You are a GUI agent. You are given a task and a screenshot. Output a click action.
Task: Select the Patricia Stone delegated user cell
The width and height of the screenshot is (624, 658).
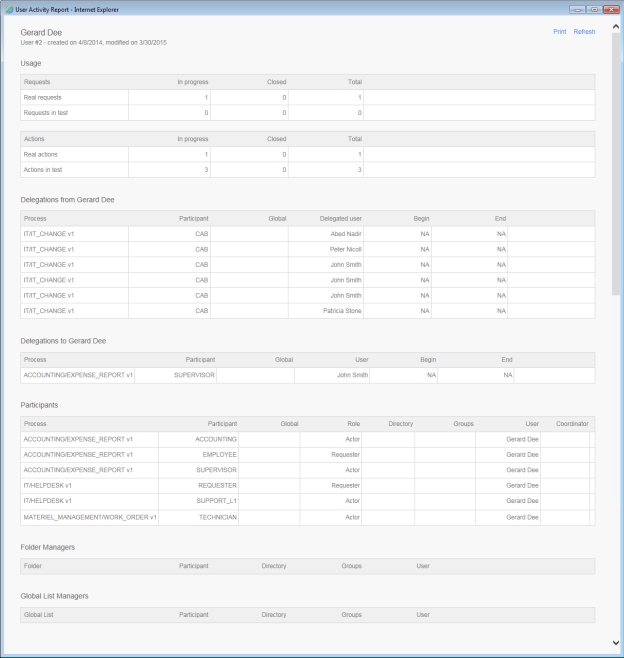point(342,311)
